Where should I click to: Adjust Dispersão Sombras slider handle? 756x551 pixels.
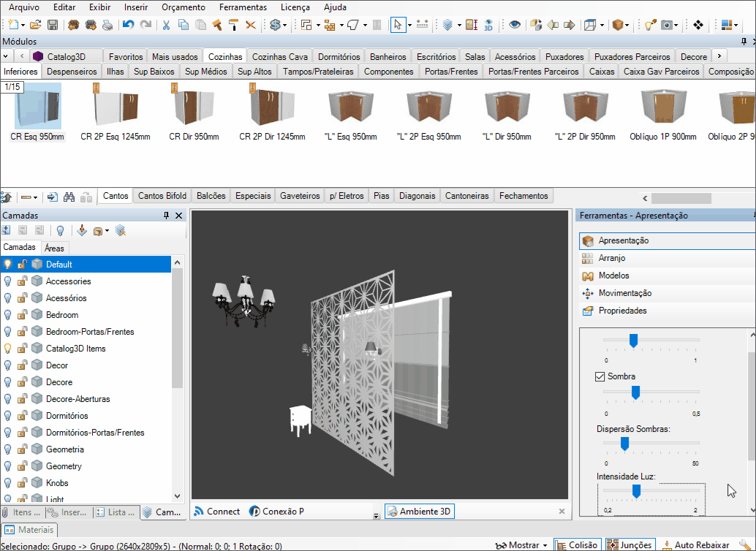click(624, 444)
